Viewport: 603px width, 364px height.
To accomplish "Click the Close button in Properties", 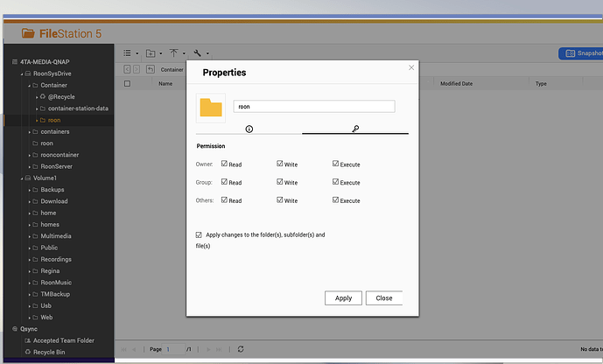I will tap(384, 297).
